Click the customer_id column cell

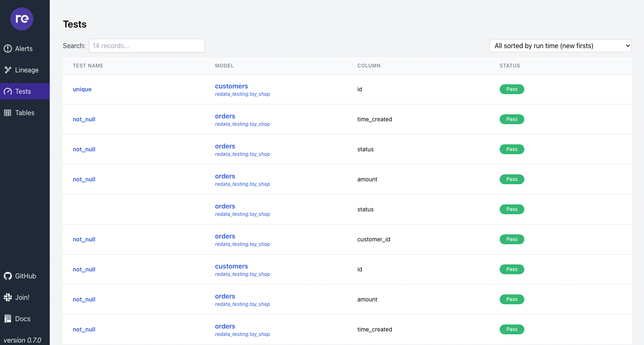pyautogui.click(x=374, y=239)
